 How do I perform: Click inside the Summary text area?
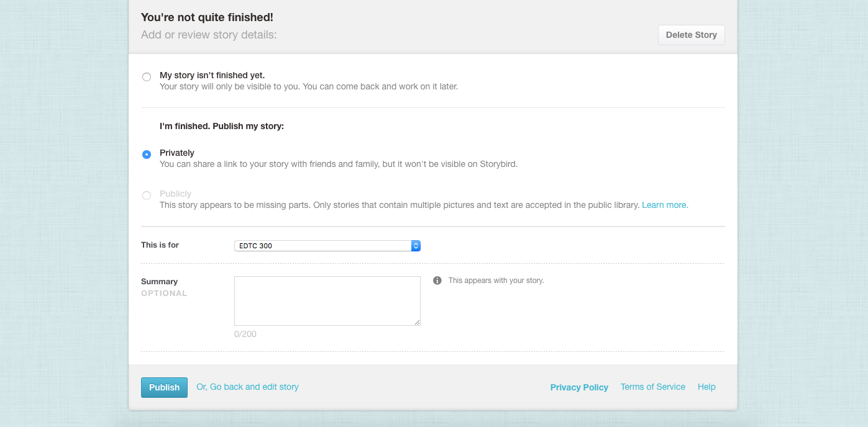tap(327, 301)
